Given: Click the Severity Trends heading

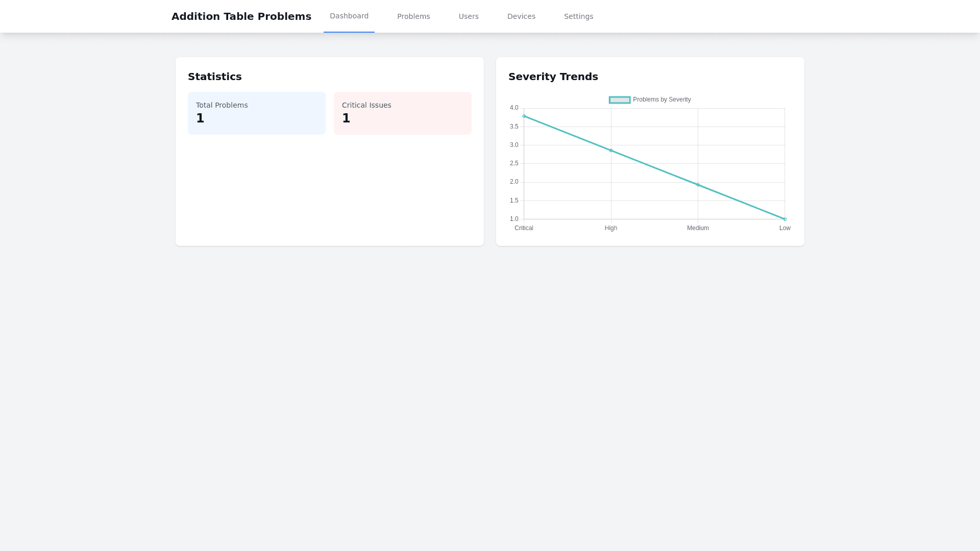Looking at the screenshot, I should (x=553, y=77).
